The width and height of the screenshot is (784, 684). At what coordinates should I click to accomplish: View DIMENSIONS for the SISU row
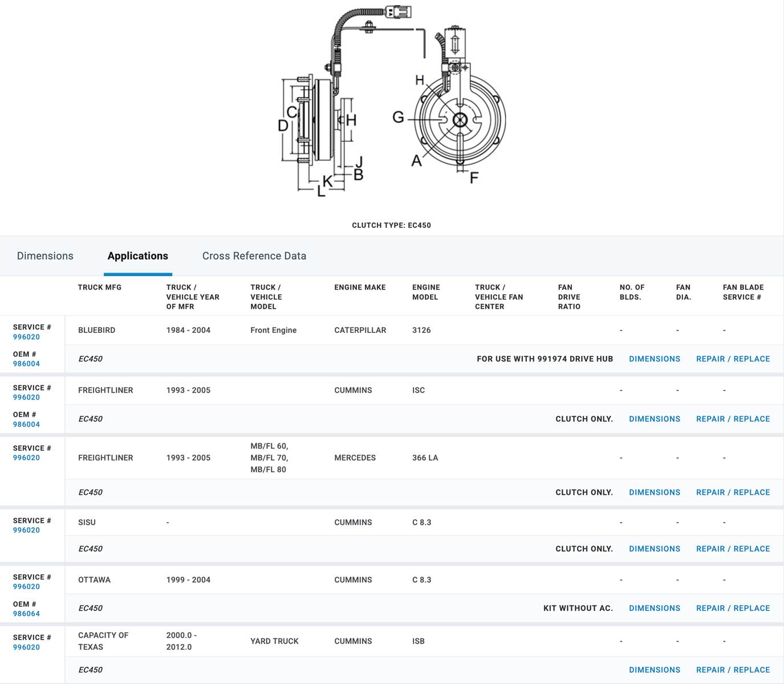click(x=655, y=549)
